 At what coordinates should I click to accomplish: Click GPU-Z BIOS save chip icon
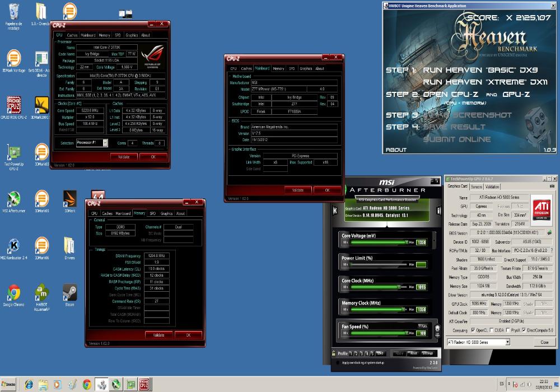pyautogui.click(x=549, y=233)
